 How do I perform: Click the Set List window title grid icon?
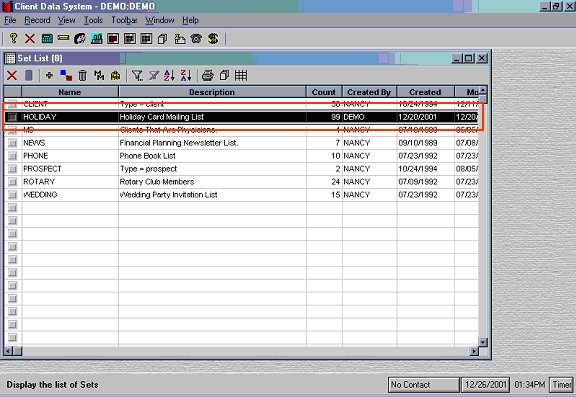pyautogui.click(x=10, y=58)
